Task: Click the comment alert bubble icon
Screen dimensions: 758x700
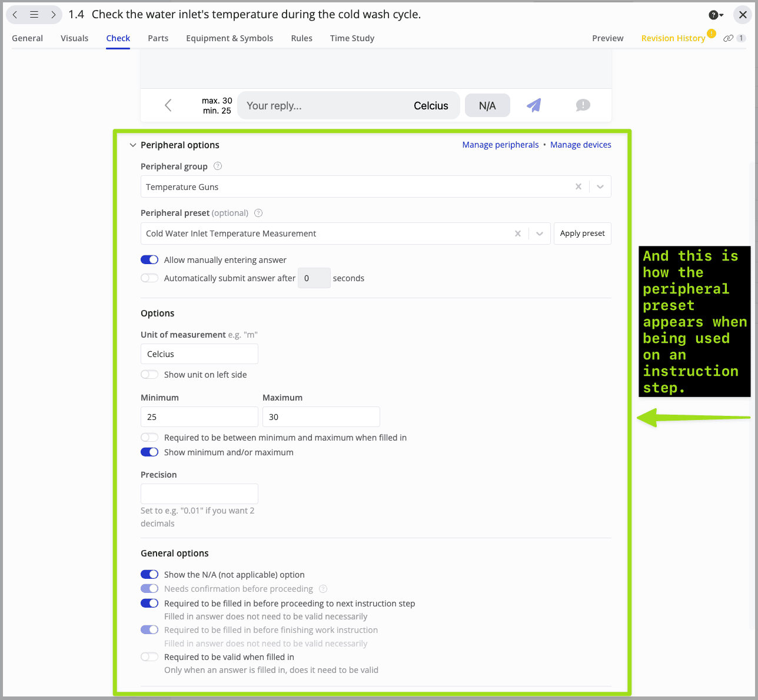Action: (x=583, y=105)
